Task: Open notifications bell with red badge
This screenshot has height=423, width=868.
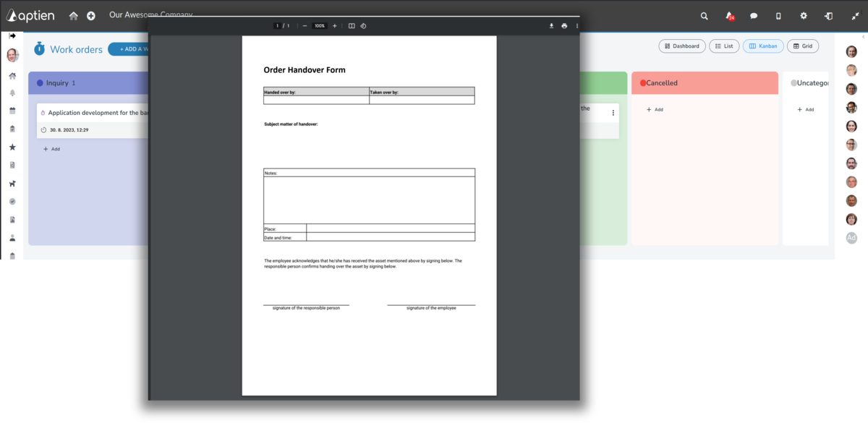Action: (x=729, y=16)
